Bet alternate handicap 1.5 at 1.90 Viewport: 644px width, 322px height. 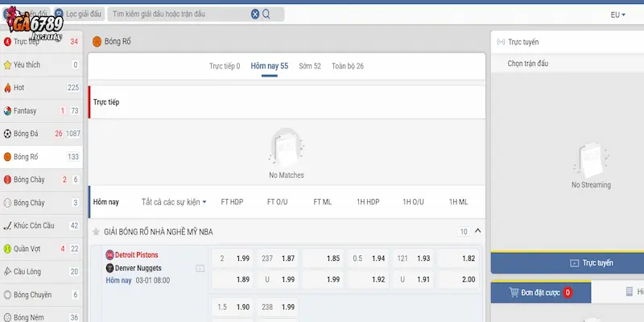click(x=232, y=308)
